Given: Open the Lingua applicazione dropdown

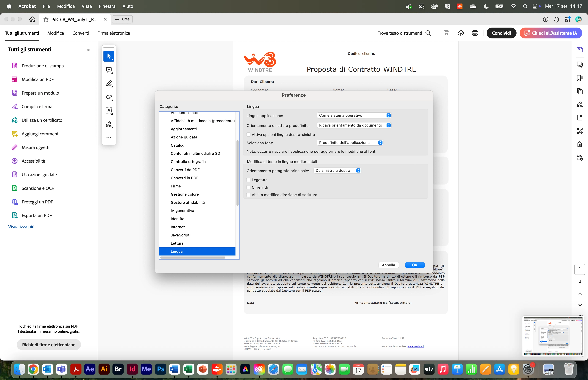Looking at the screenshot, I should pyautogui.click(x=354, y=115).
